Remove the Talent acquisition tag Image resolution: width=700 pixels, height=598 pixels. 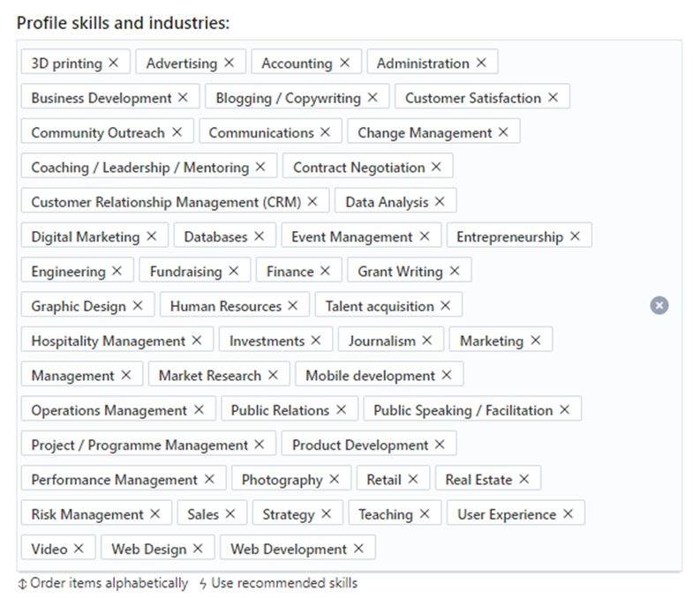tap(445, 305)
